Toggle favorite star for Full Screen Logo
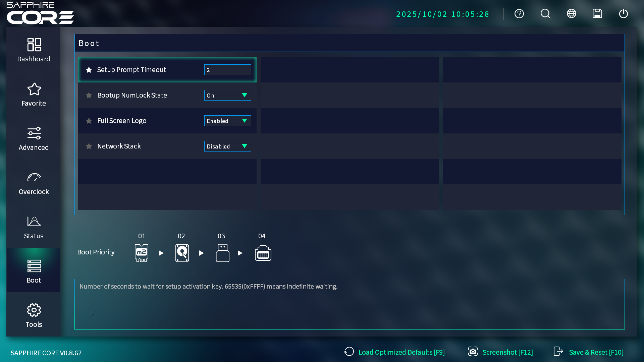 tap(89, 121)
